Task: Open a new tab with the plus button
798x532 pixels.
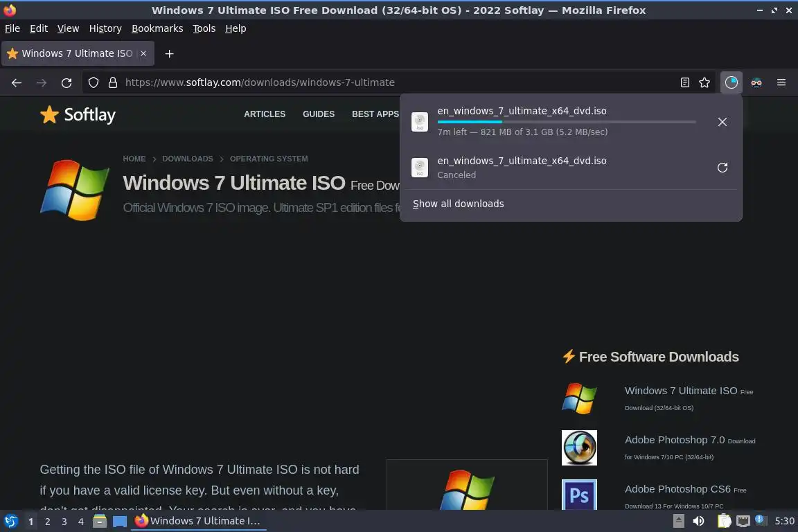Action: point(170,53)
